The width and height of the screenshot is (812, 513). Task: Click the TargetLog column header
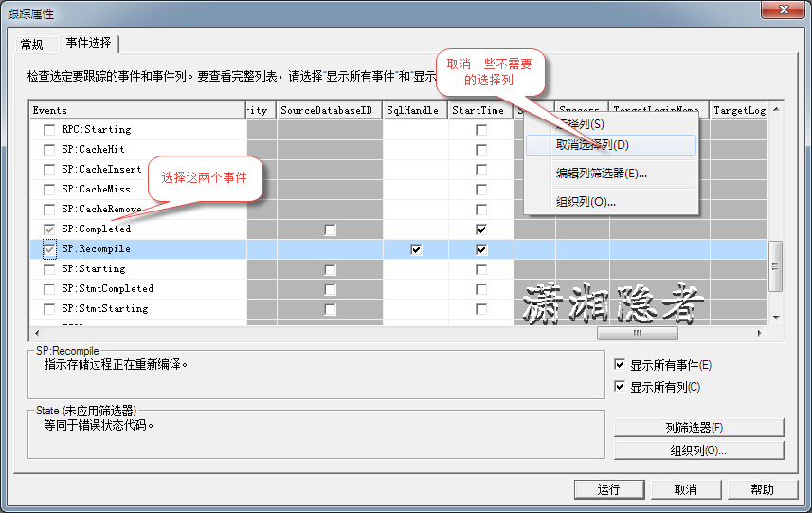click(x=738, y=110)
